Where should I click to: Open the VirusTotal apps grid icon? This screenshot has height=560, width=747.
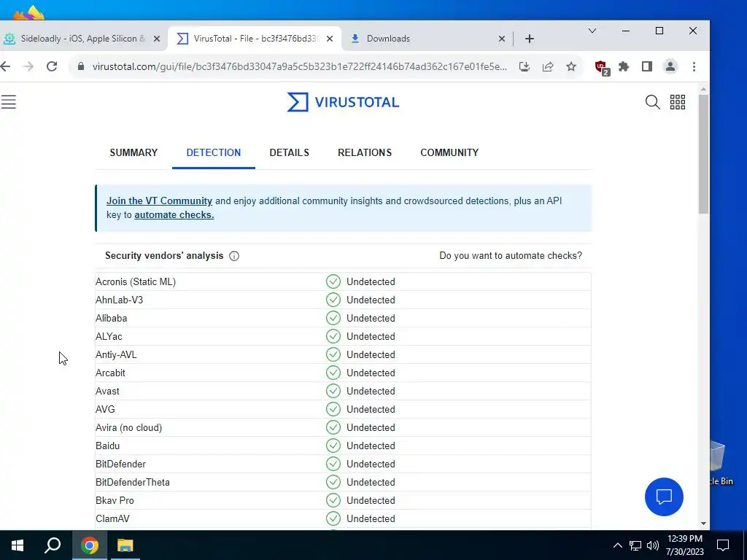pos(678,102)
